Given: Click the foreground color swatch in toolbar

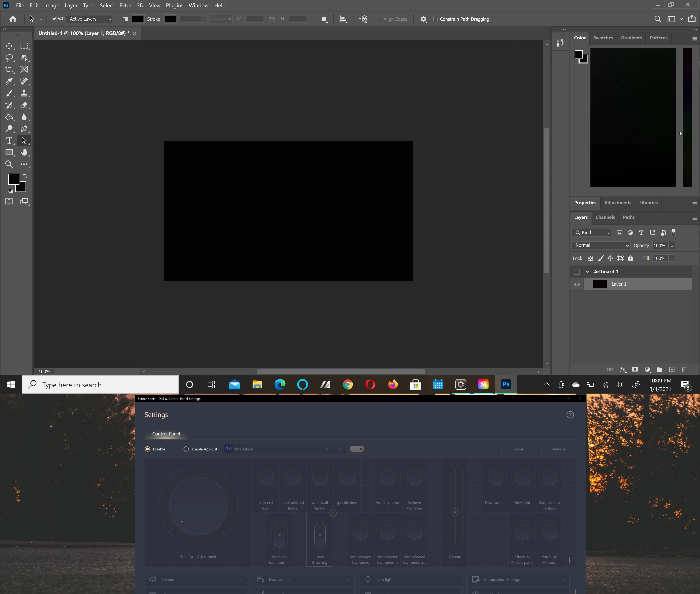Looking at the screenshot, I should point(13,179).
